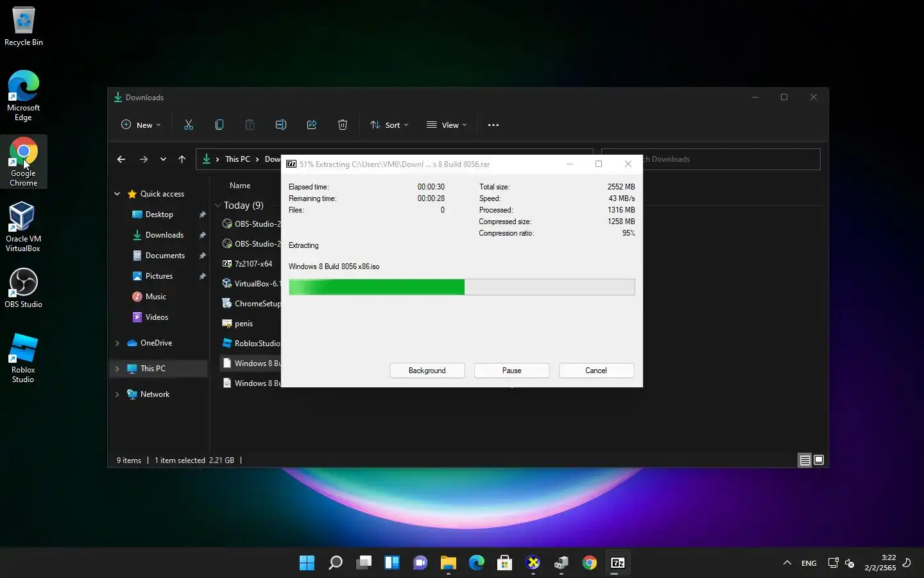
Task: Click the Background button in extraction dialog
Action: (427, 371)
